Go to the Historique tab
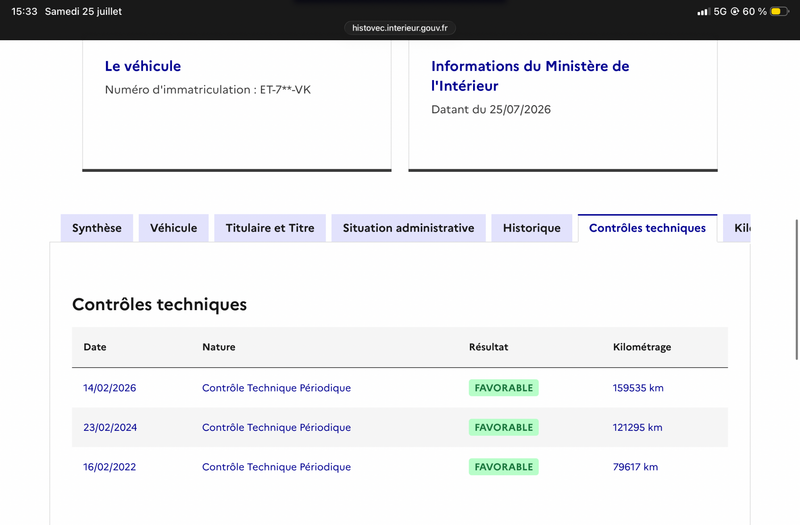Viewport: 800px width, 525px height. click(x=532, y=228)
